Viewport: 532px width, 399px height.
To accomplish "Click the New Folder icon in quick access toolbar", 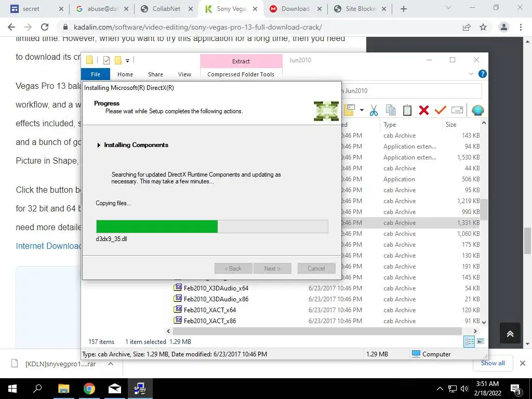I will (118, 60).
